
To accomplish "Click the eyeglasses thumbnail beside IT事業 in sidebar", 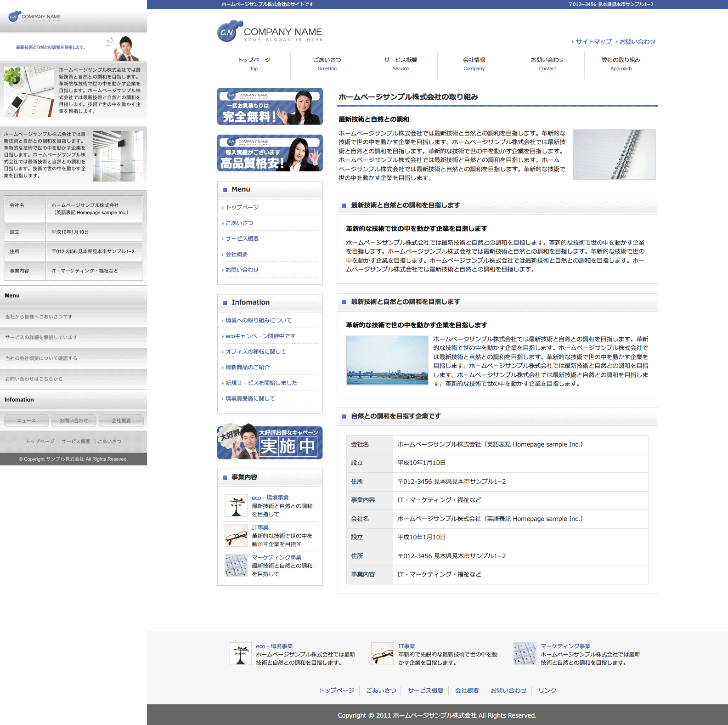I will [x=236, y=535].
